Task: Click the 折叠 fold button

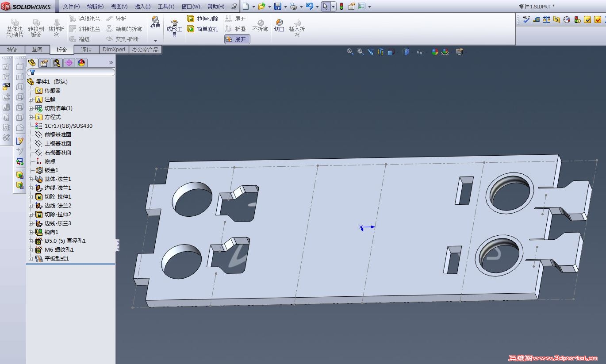Action: pyautogui.click(x=236, y=29)
